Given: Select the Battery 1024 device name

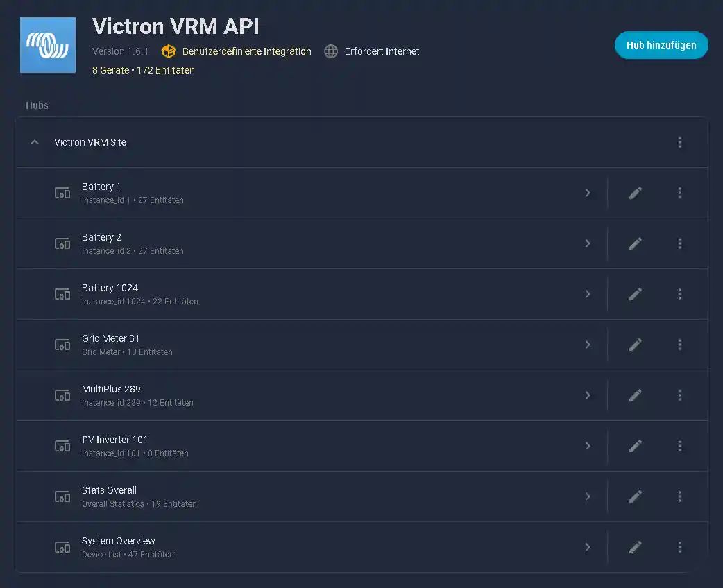Looking at the screenshot, I should [110, 288].
